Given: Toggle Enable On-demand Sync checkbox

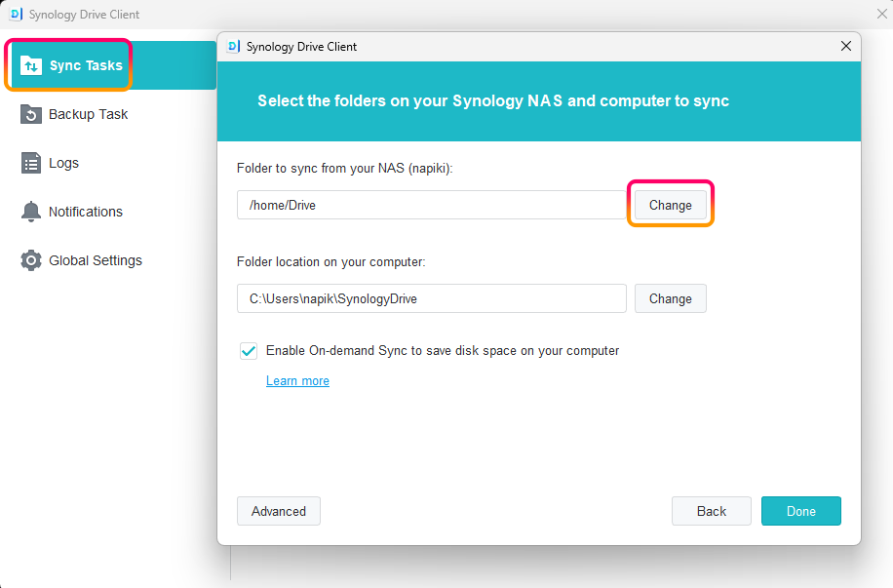Looking at the screenshot, I should 249,351.
